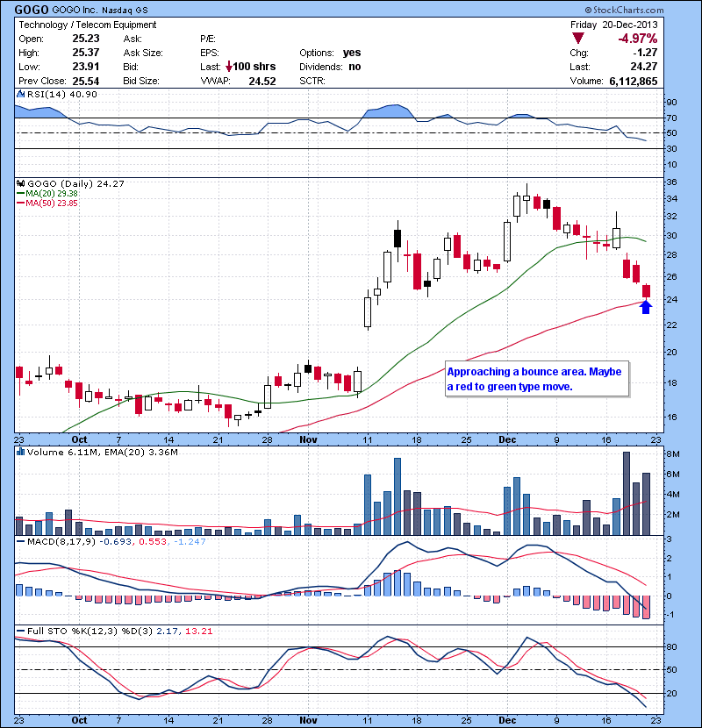Click the GOGO ticker symbol title
This screenshot has height=728, width=702.
(x=32, y=10)
